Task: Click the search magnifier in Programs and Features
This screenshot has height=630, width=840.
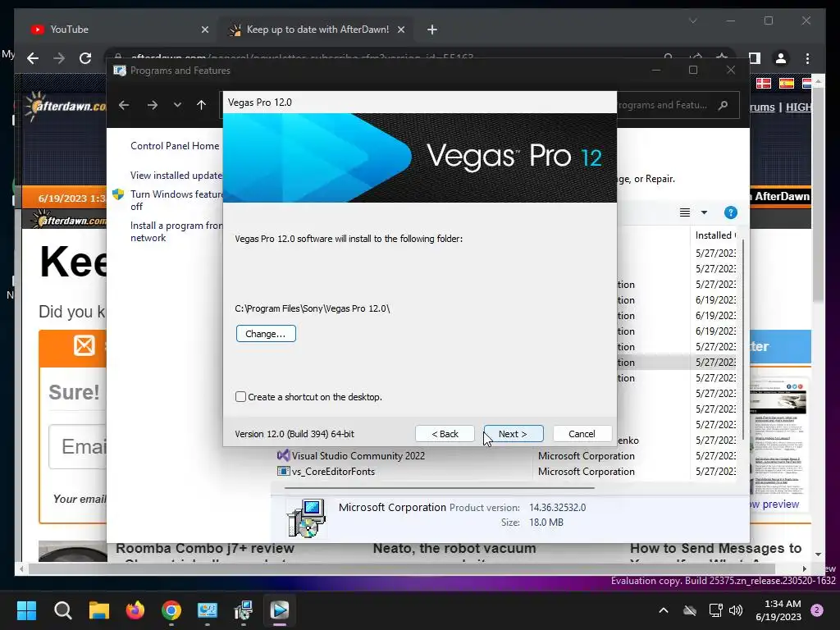Action: [724, 105]
